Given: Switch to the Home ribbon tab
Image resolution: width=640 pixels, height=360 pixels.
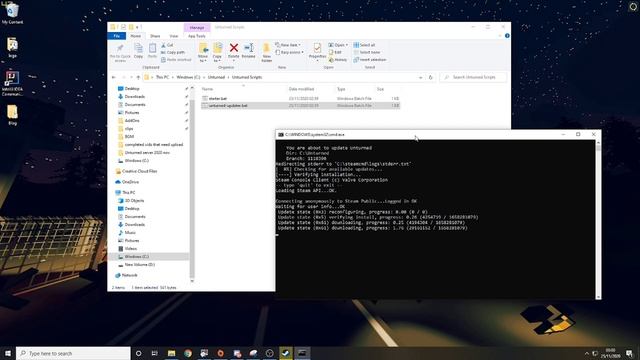Looking at the screenshot, I should (136, 36).
